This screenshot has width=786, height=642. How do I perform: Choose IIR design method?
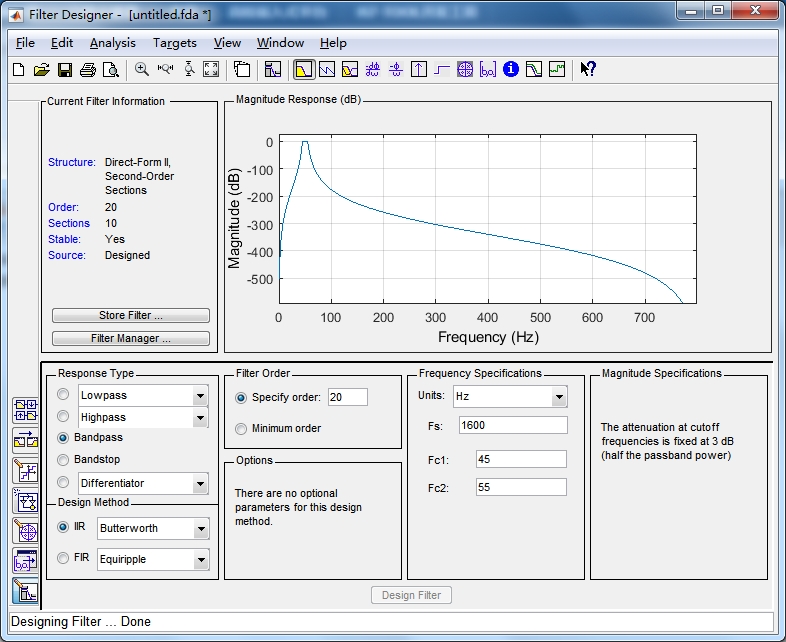(63, 527)
